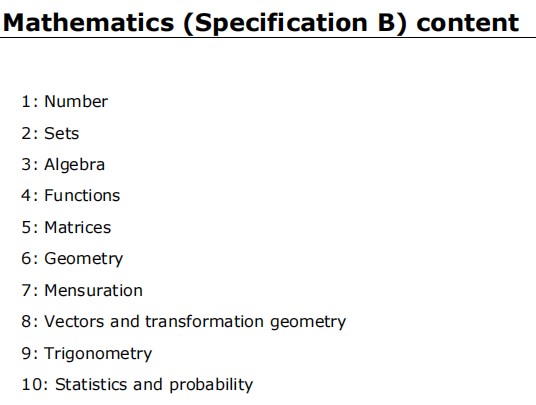Click the word 'content' in heading
Viewport: 536px width, 405px height.
coord(468,23)
